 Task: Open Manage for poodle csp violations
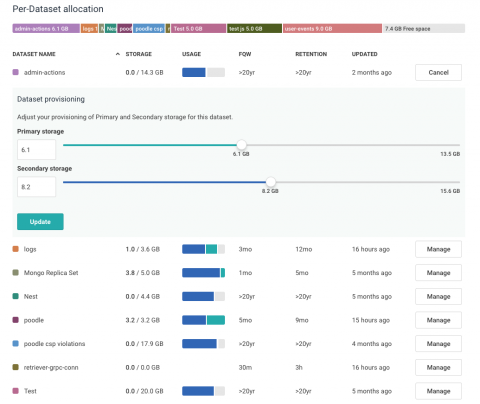[438, 344]
